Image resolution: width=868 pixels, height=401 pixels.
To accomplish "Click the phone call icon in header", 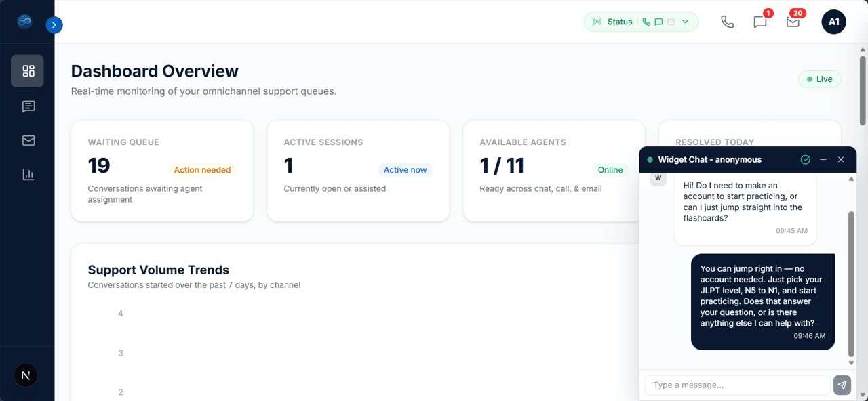I will pos(727,22).
